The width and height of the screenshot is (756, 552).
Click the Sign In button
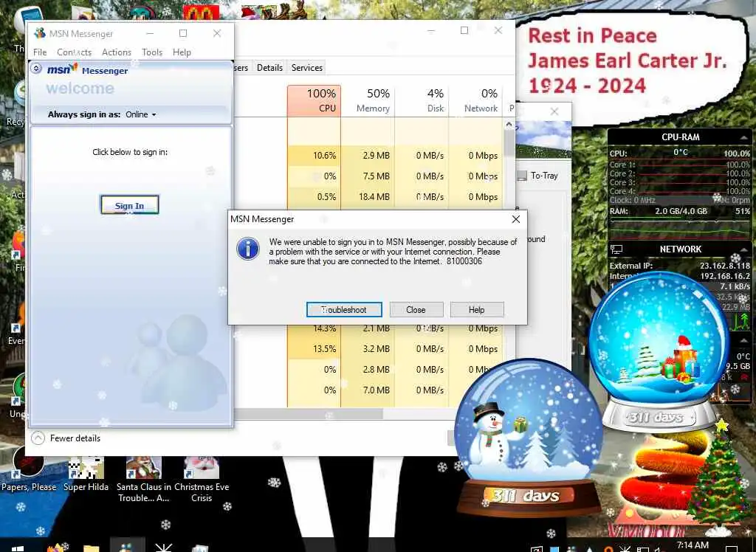(129, 205)
